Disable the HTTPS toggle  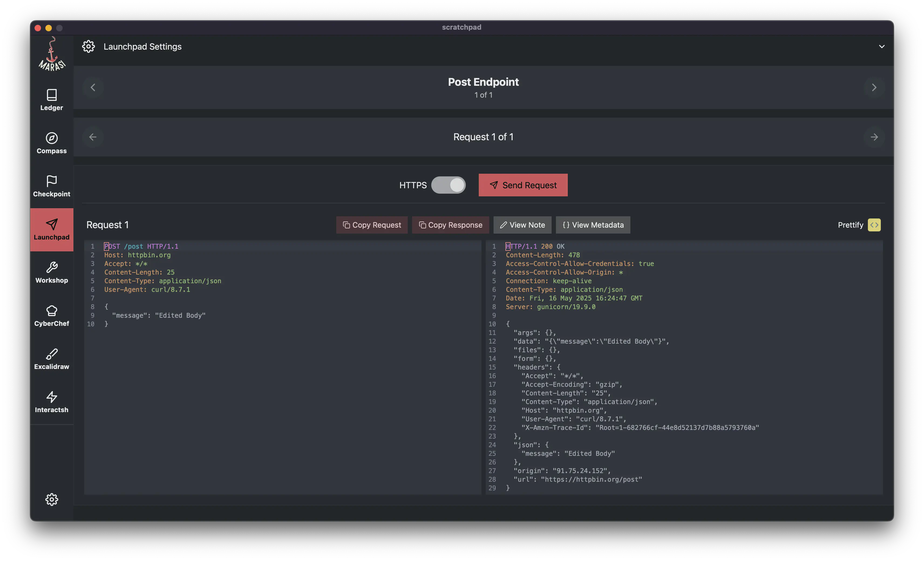[x=449, y=185]
